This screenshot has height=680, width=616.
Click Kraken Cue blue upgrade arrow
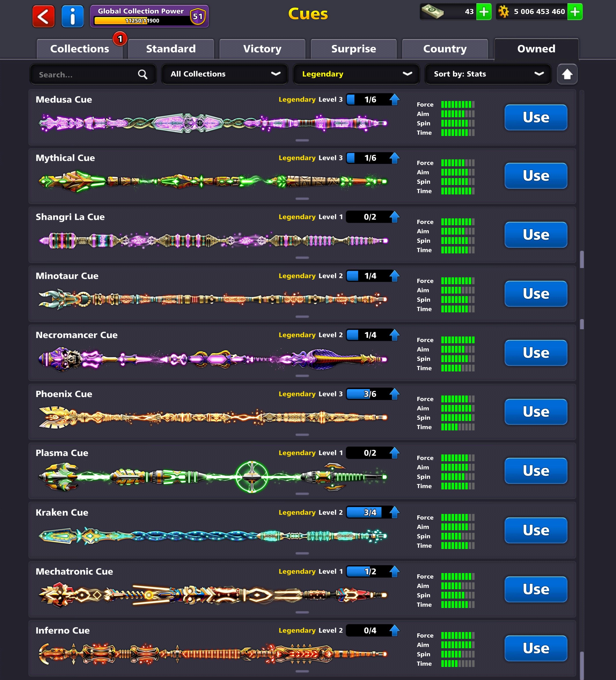pyautogui.click(x=394, y=512)
